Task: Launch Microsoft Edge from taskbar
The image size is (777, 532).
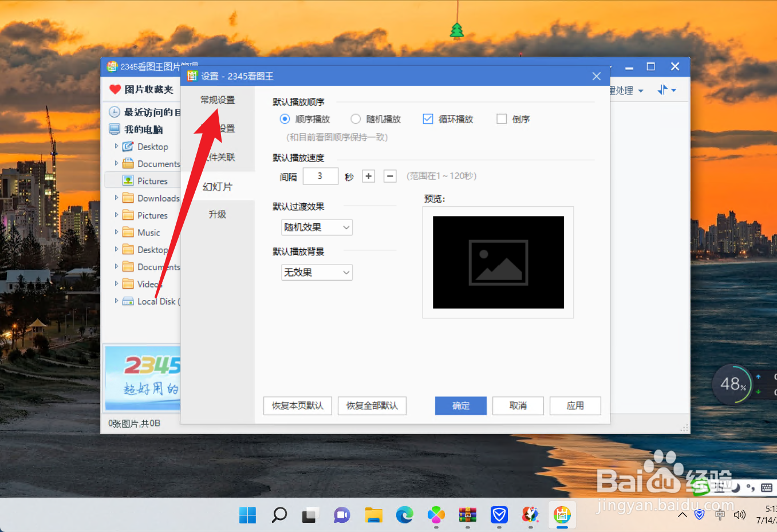Action: pos(405,515)
